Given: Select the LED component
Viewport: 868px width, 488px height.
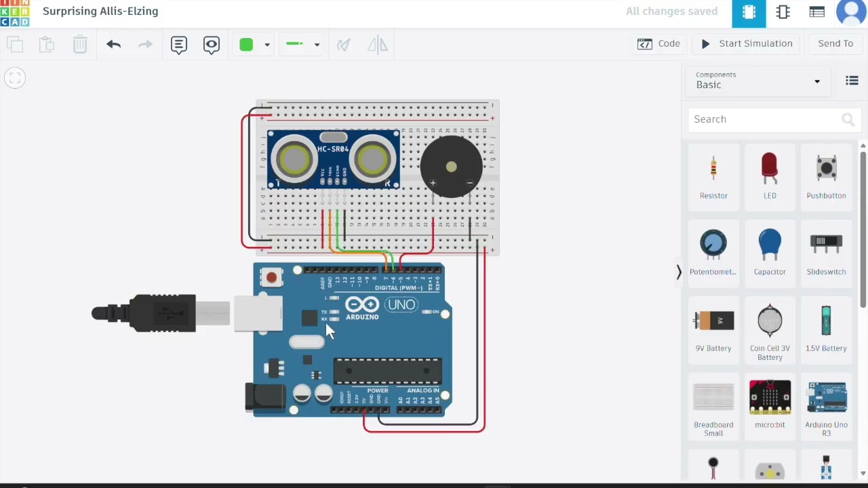Looking at the screenshot, I should (x=770, y=176).
